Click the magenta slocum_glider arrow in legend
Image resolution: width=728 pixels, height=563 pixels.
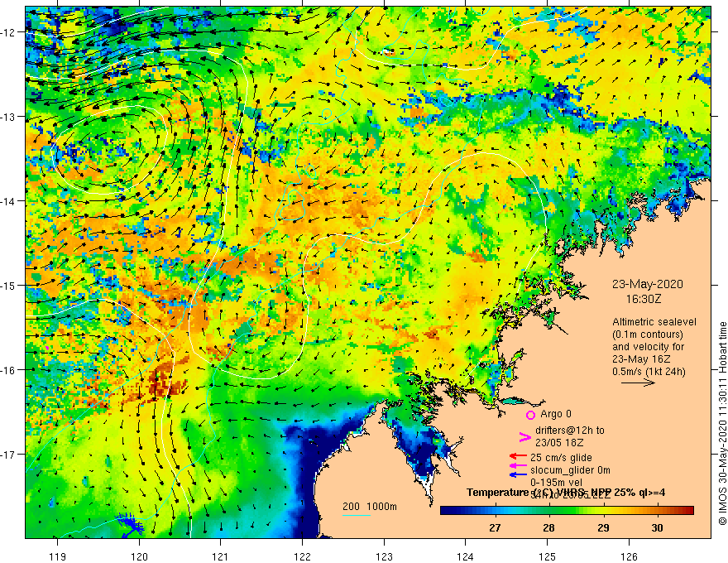(518, 465)
